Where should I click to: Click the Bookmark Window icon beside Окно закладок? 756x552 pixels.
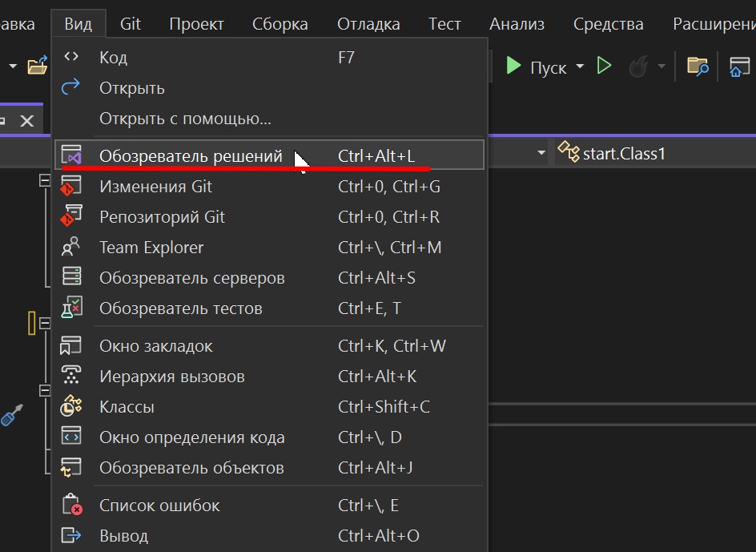[70, 345]
